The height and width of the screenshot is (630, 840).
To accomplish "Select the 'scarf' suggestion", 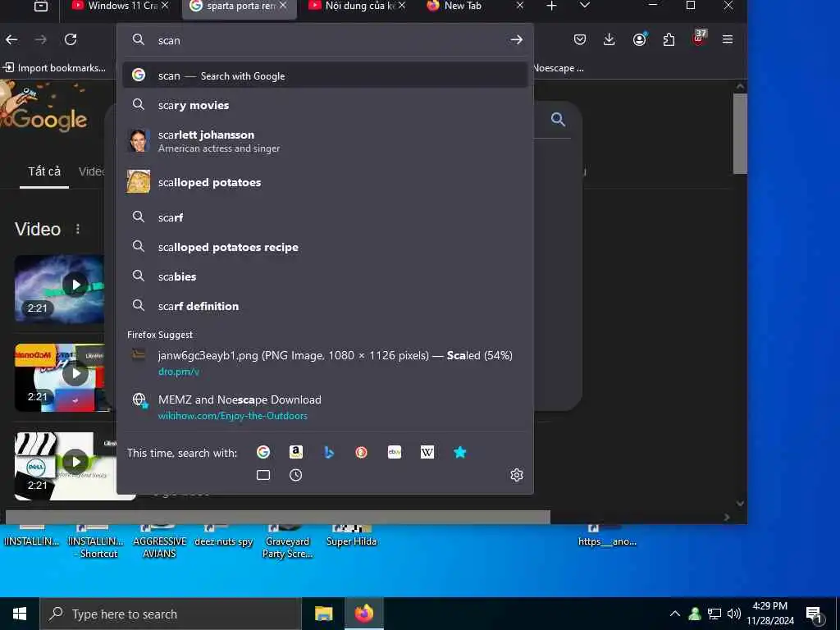I will (x=325, y=217).
